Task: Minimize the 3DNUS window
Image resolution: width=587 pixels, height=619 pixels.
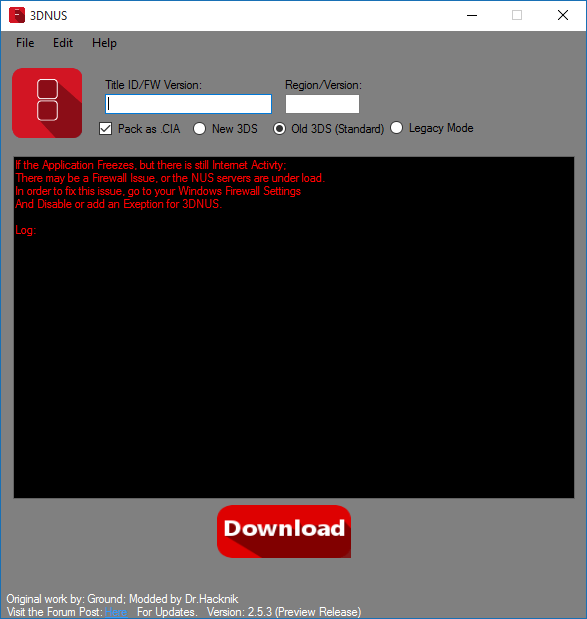Action: 472,15
